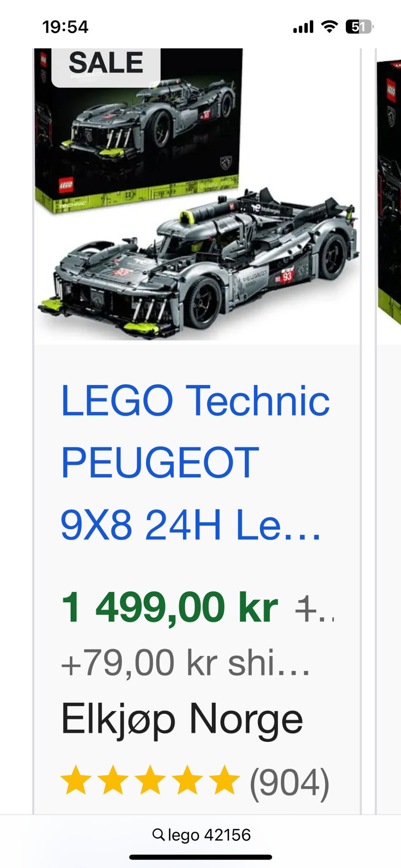The width and height of the screenshot is (401, 868).
Task: Tap the crossed-out original price
Action: coord(315,609)
